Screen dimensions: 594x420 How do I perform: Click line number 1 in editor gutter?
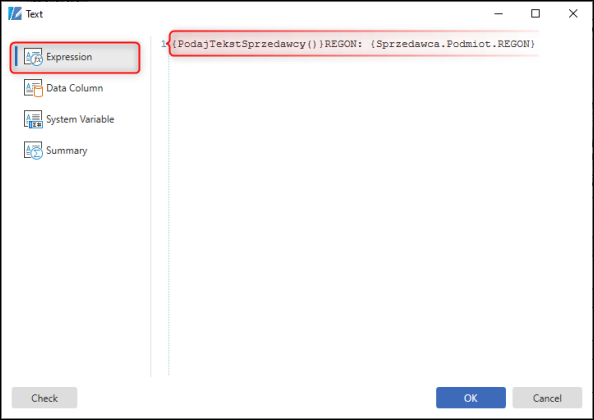pos(163,44)
